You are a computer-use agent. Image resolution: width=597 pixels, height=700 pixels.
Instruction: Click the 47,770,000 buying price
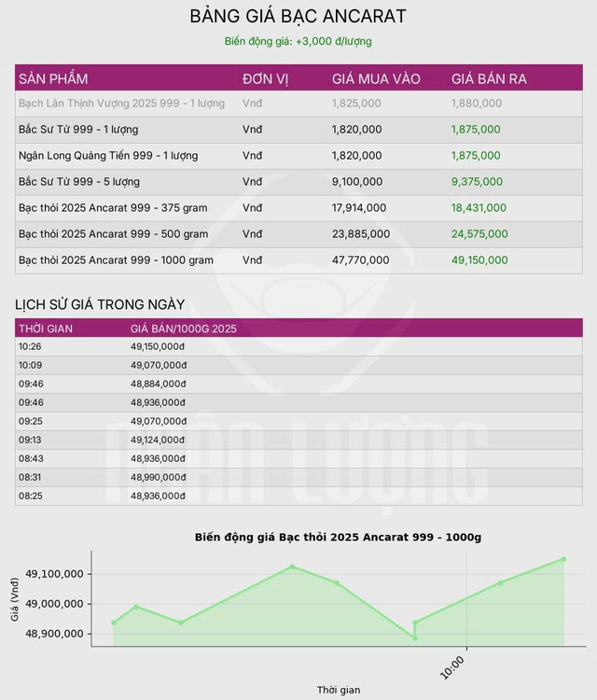coord(360,260)
